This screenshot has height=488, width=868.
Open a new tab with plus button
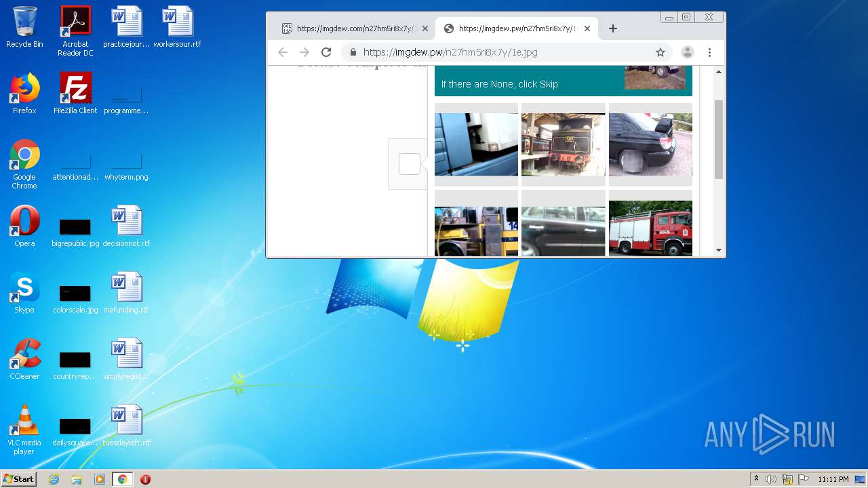coord(613,28)
